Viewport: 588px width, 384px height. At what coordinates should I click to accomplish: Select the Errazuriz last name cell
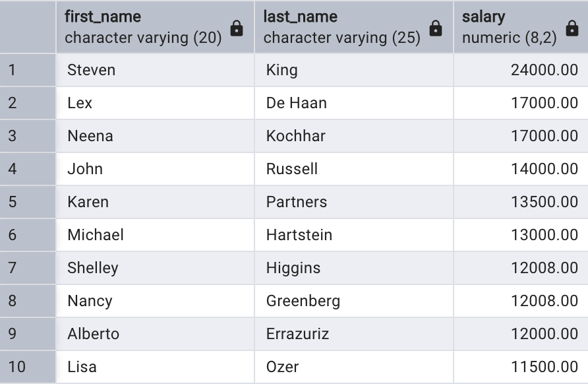(x=354, y=334)
